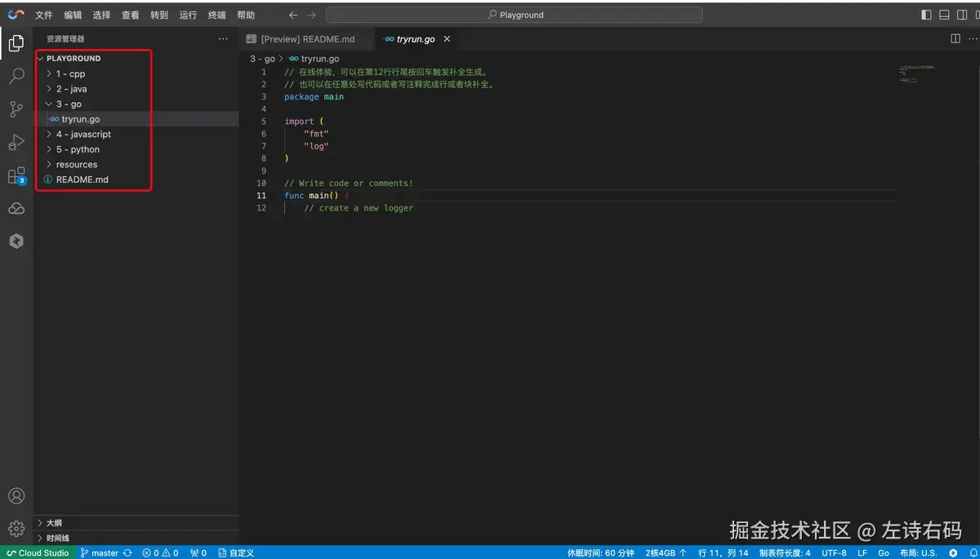Toggle the secondary sidebar layout icon
The image size is (980, 559).
[x=962, y=15]
